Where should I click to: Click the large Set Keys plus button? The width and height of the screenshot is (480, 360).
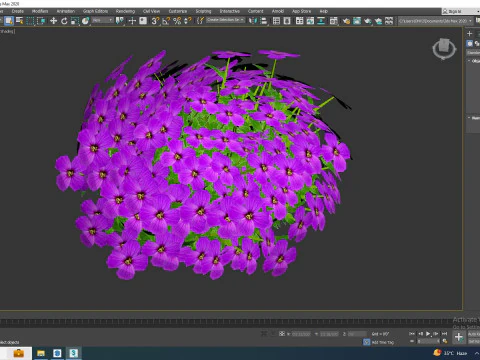pyautogui.click(x=459, y=337)
